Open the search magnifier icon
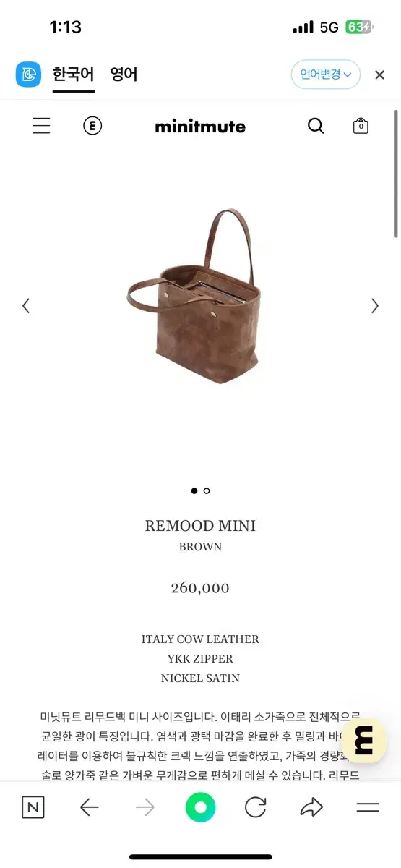Screen dimensions: 401x868 point(316,126)
